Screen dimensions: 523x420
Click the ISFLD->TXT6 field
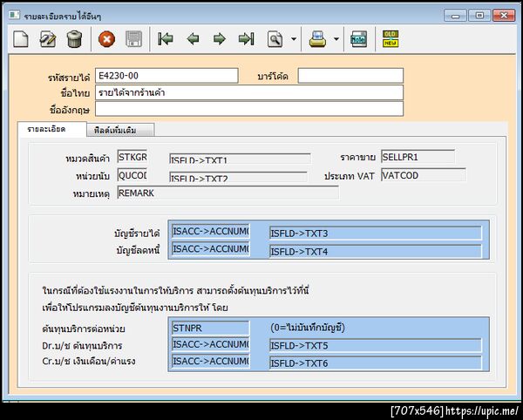click(x=375, y=363)
